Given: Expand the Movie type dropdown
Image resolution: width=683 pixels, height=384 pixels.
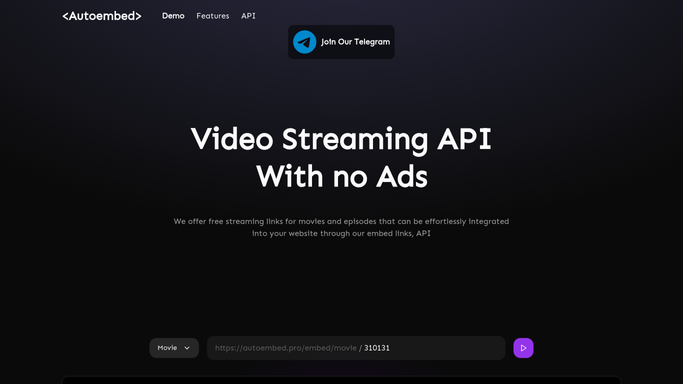Looking at the screenshot, I should click(174, 348).
